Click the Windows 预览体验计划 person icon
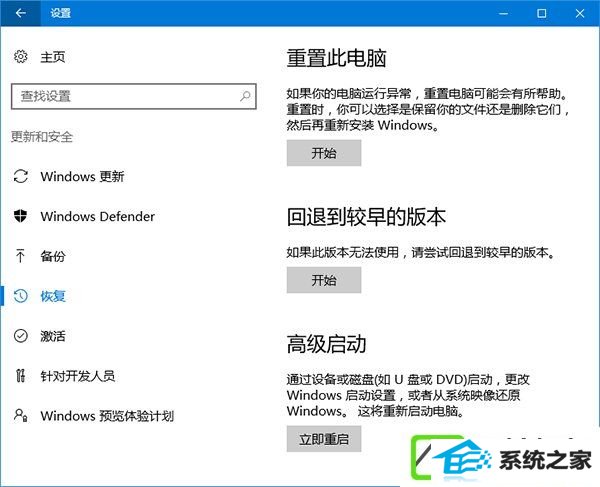600x487 pixels. [21, 415]
